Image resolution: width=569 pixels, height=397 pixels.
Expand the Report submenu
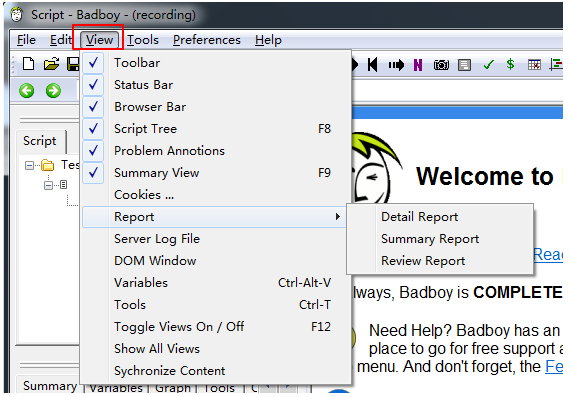click(214, 217)
